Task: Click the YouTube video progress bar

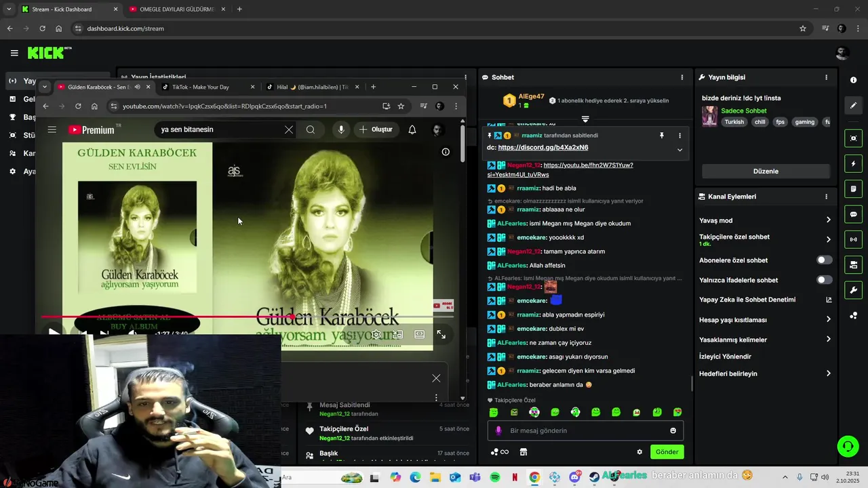Action: point(248,317)
